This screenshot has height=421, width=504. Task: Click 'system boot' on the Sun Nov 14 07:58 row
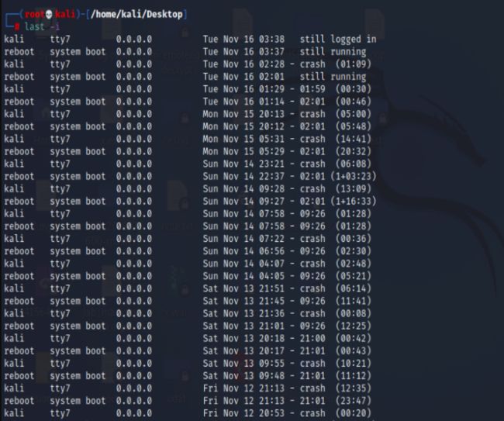[x=78, y=226]
